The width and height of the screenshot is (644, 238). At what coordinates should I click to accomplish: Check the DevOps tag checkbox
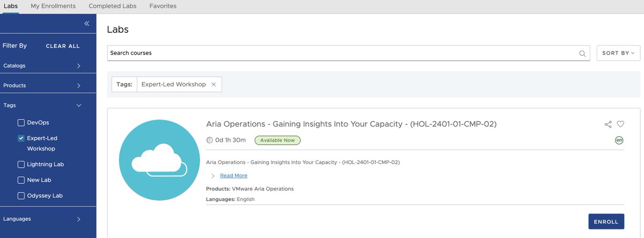pos(21,123)
